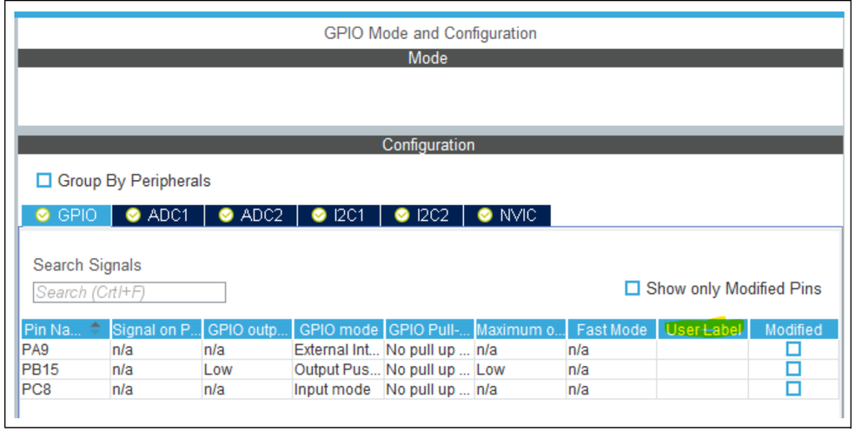This screenshot has width=868, height=432.
Task: Click the status check icon beside ADC1
Action: click(133, 216)
